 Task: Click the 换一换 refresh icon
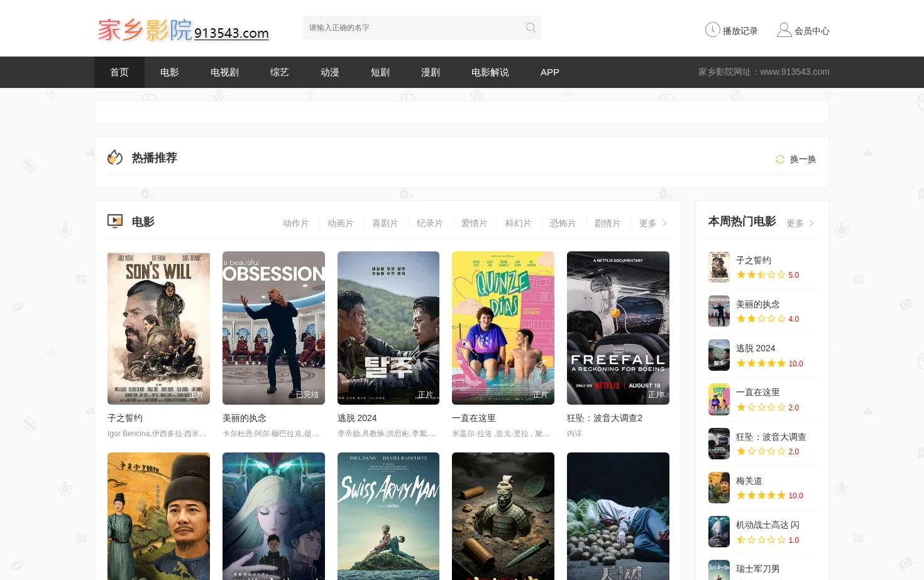point(780,159)
